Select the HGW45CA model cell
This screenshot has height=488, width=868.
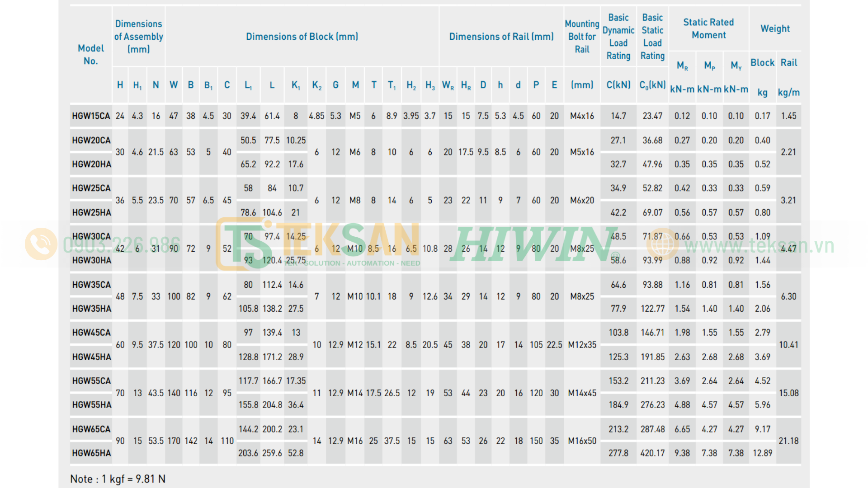[91, 333]
